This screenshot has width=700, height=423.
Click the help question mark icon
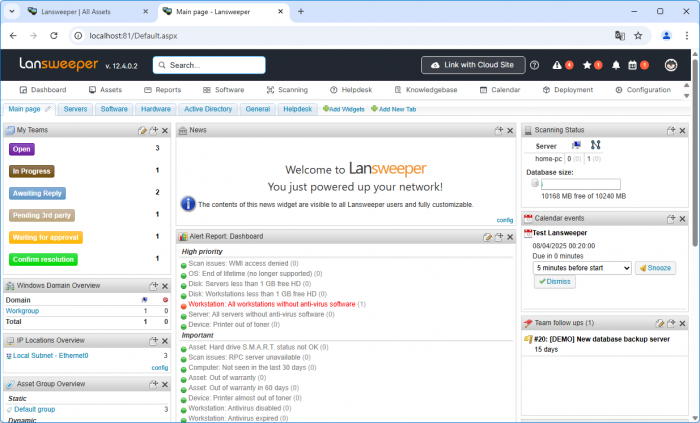click(534, 65)
